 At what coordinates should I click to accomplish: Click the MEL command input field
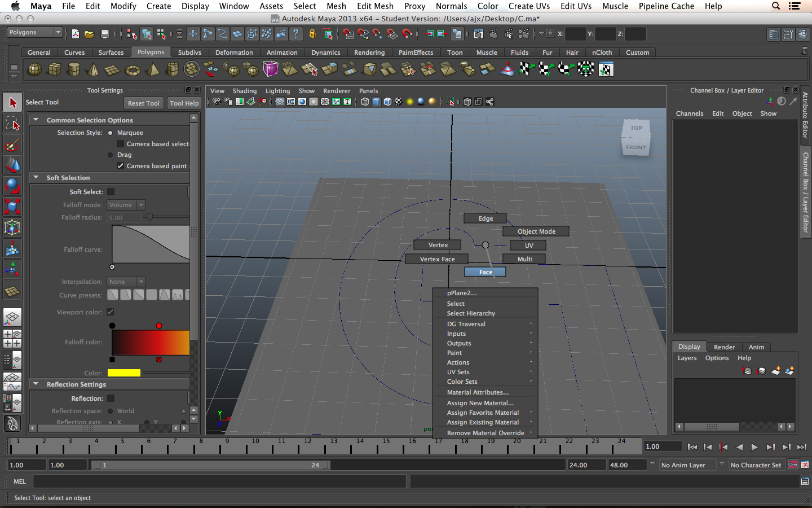(x=220, y=481)
